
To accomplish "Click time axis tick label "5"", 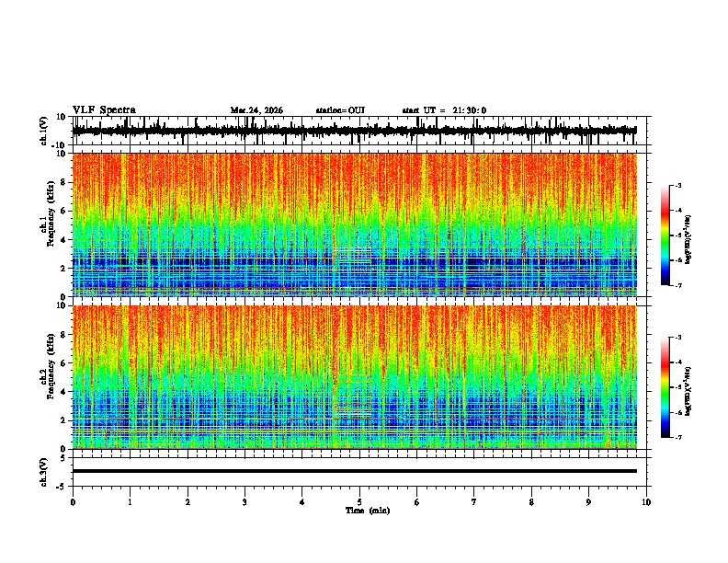I will pyautogui.click(x=359, y=502).
